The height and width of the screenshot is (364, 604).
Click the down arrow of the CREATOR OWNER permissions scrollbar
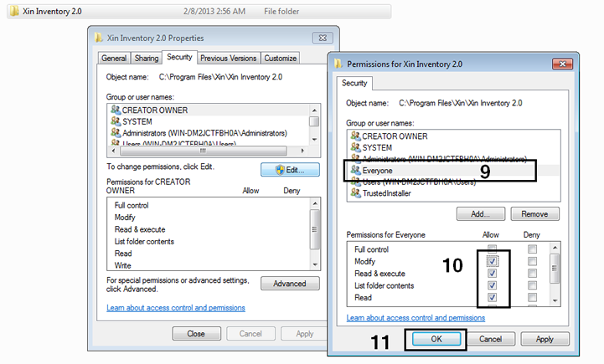tap(315, 264)
